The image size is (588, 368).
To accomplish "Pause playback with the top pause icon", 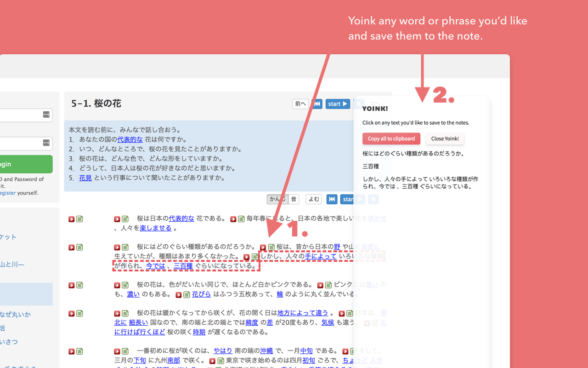I will click(x=359, y=103).
